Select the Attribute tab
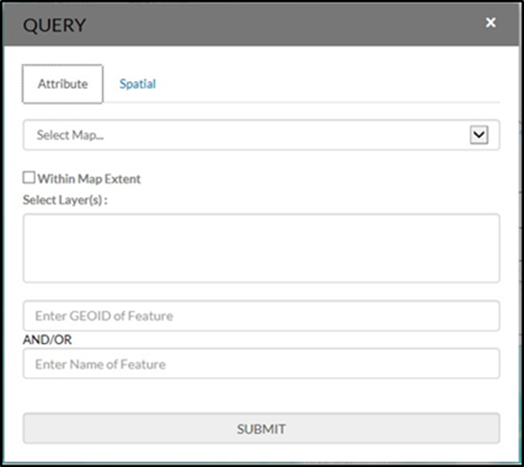Screen dimensions: 524x467 coord(62,84)
